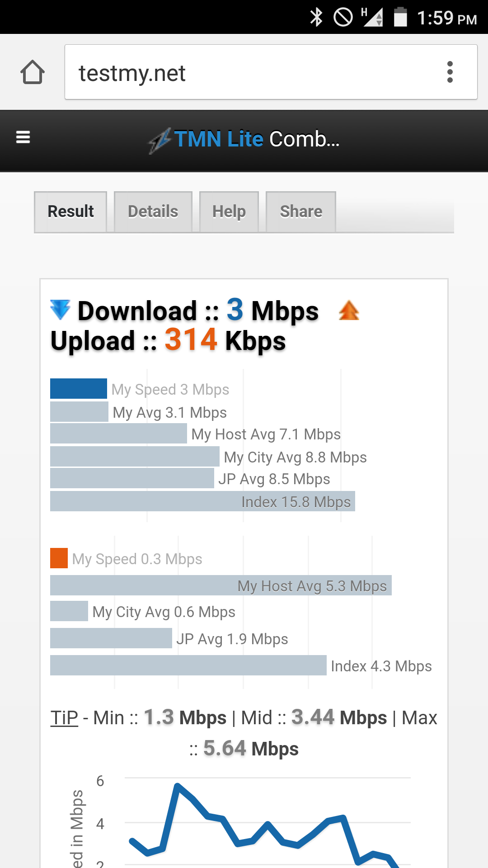Tap the Bluetooth status bar icon

(x=316, y=18)
